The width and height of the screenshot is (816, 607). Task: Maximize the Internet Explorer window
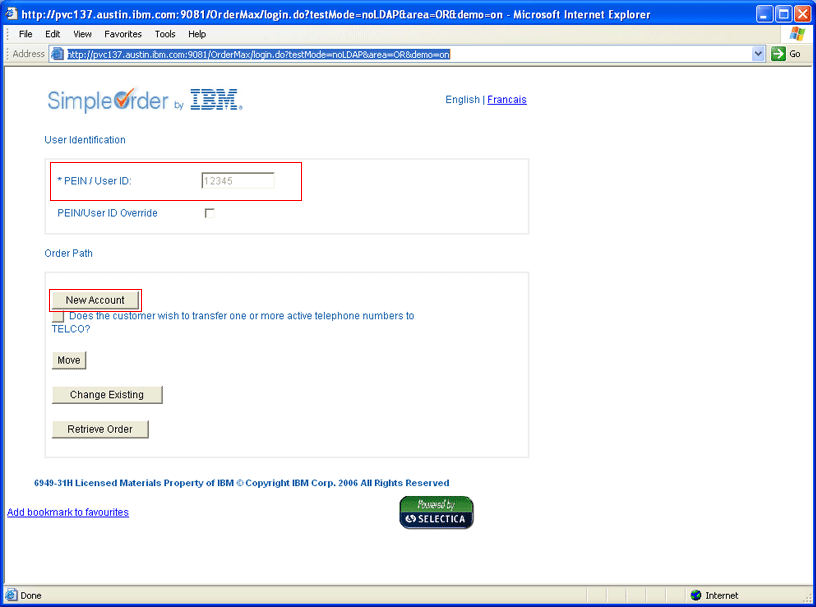click(783, 14)
